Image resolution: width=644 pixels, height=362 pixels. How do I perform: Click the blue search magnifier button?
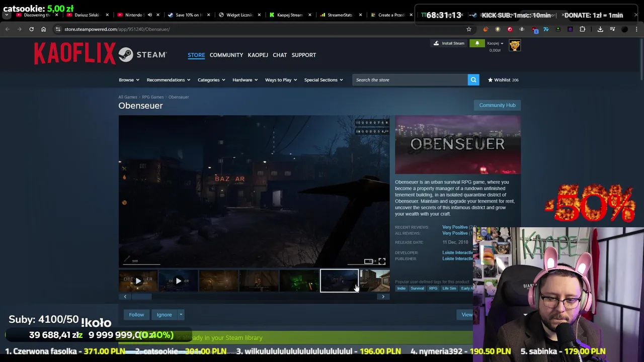pos(473,80)
